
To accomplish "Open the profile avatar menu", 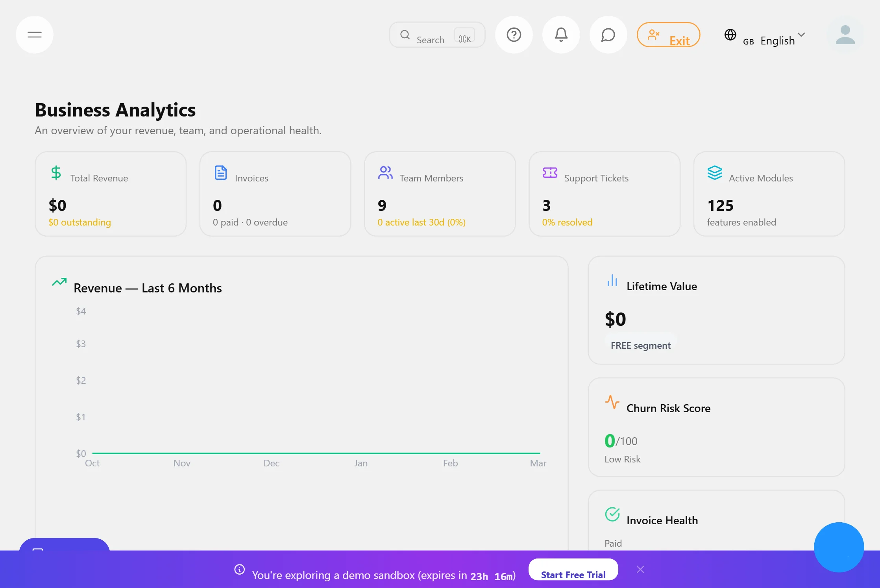I will pos(845,35).
